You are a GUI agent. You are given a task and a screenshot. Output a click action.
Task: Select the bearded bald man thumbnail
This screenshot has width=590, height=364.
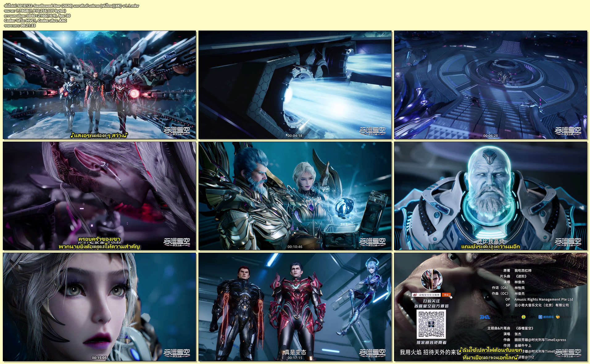490,196
